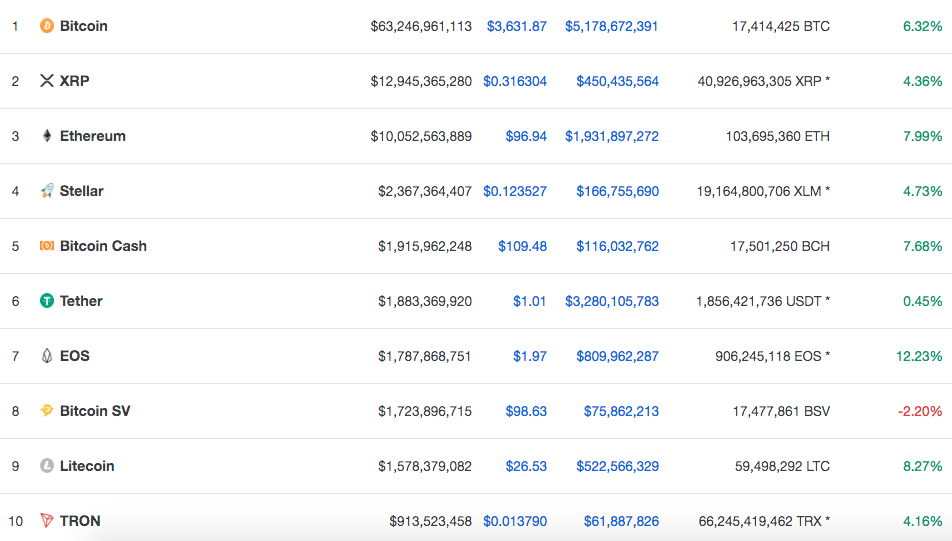Open the Litecoin coin name link

[x=87, y=466]
